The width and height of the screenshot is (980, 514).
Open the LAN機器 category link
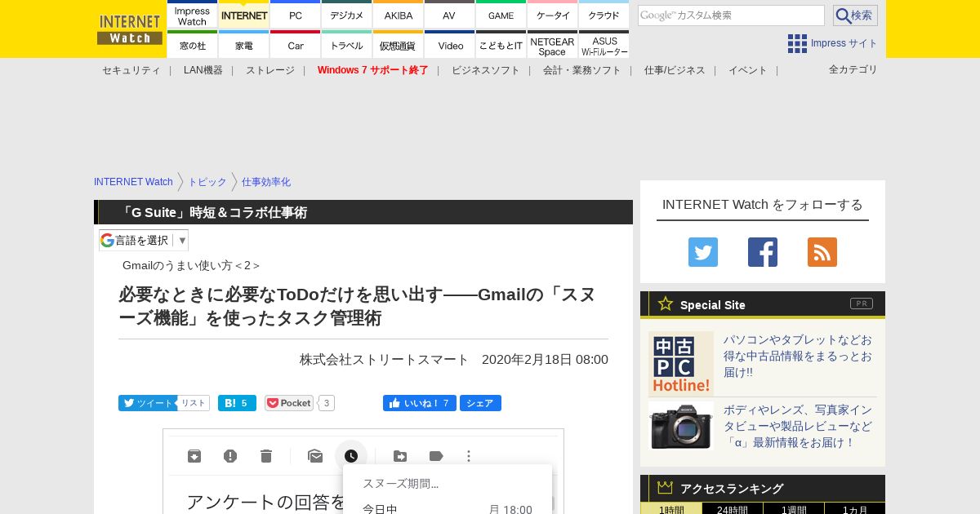coord(203,70)
